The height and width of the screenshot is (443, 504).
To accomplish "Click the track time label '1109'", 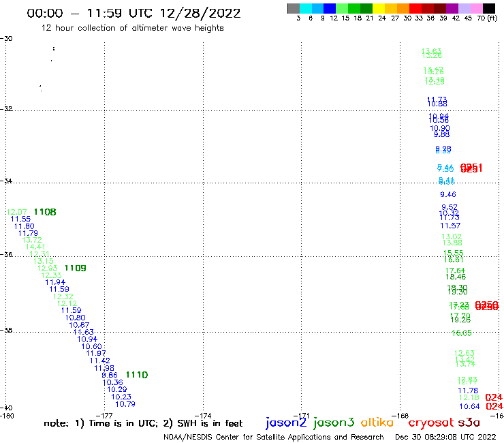I will [x=75, y=268].
